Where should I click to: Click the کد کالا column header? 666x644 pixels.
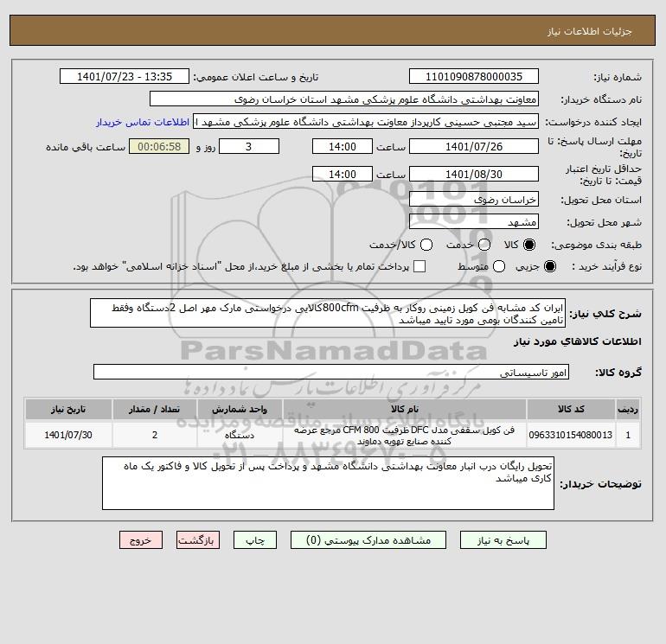pyautogui.click(x=571, y=409)
